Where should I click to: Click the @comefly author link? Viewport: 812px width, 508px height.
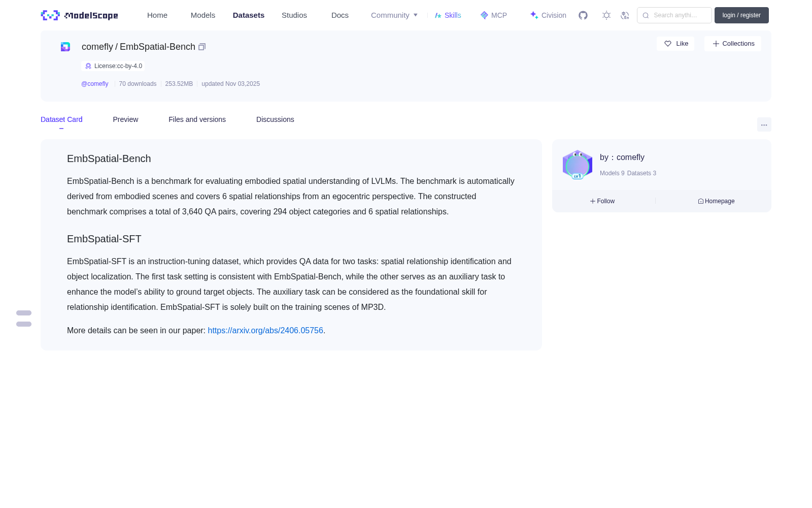pos(95,84)
